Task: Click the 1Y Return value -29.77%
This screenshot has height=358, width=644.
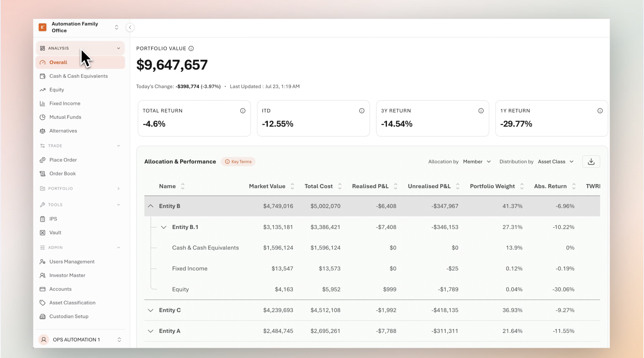Action: pyautogui.click(x=516, y=124)
